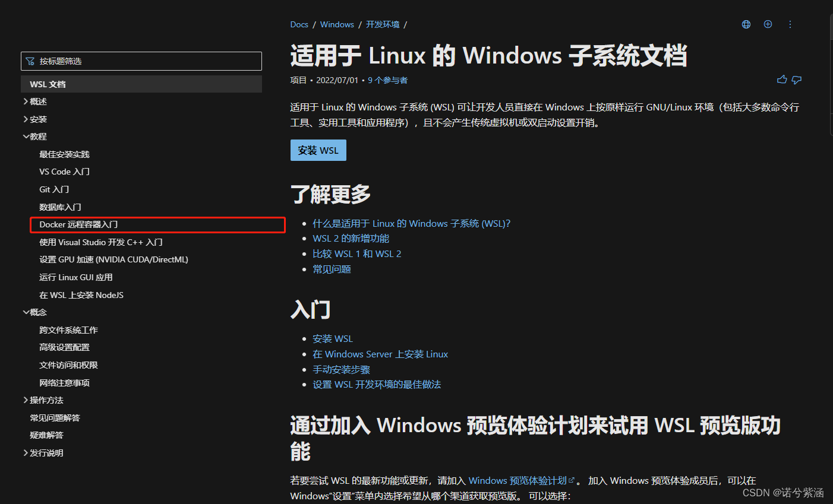Open Docker 远程容器入门 tutorial
This screenshot has height=504, width=833.
pyautogui.click(x=78, y=224)
